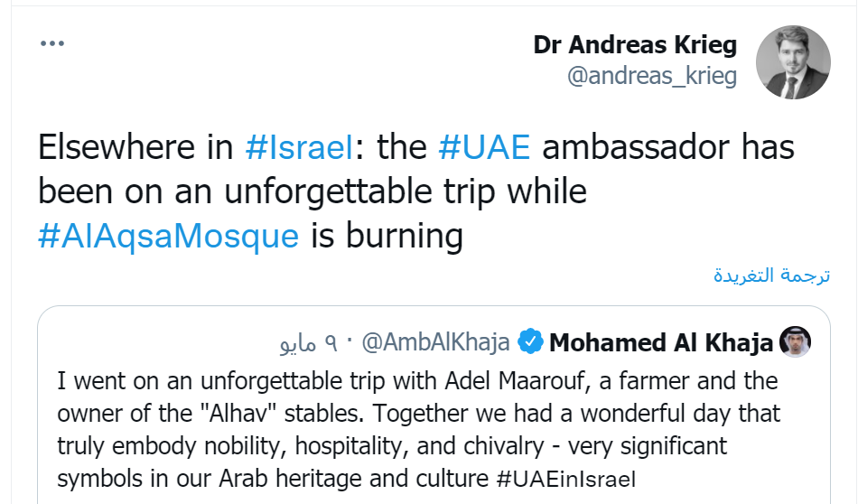The height and width of the screenshot is (504, 858).
Task: Click the @AmbAlKhaja handle
Action: (436, 343)
